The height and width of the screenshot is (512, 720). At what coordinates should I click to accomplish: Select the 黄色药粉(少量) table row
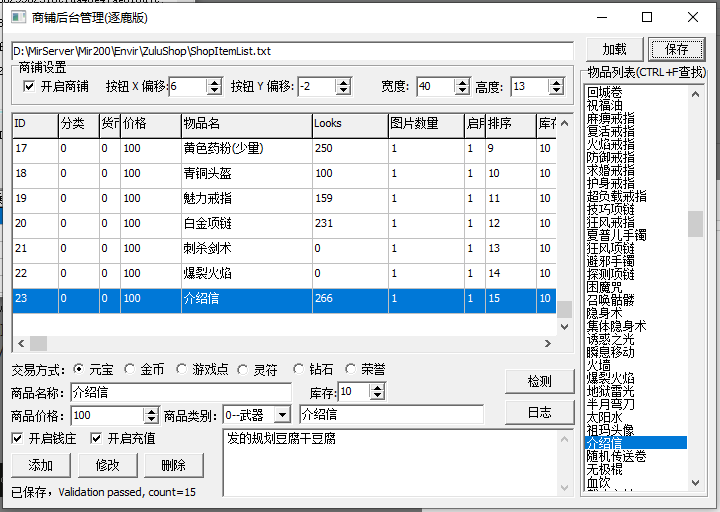pos(284,149)
